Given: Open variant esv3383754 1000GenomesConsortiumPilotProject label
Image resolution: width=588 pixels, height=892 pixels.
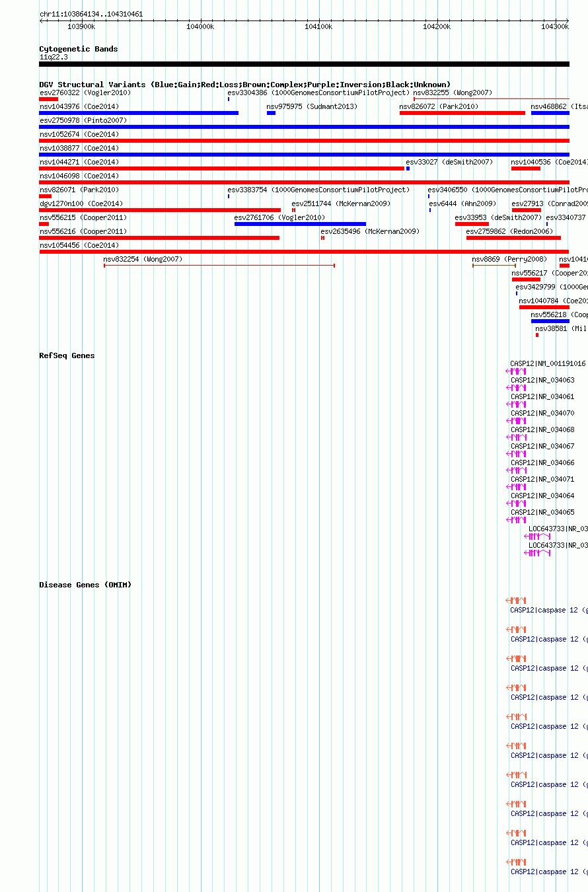Looking at the screenshot, I should (318, 190).
